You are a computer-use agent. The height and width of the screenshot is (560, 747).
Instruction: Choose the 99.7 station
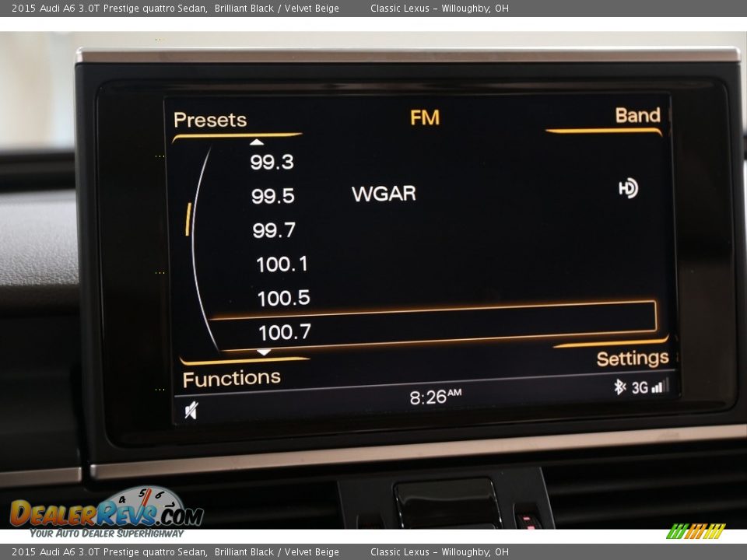[274, 230]
